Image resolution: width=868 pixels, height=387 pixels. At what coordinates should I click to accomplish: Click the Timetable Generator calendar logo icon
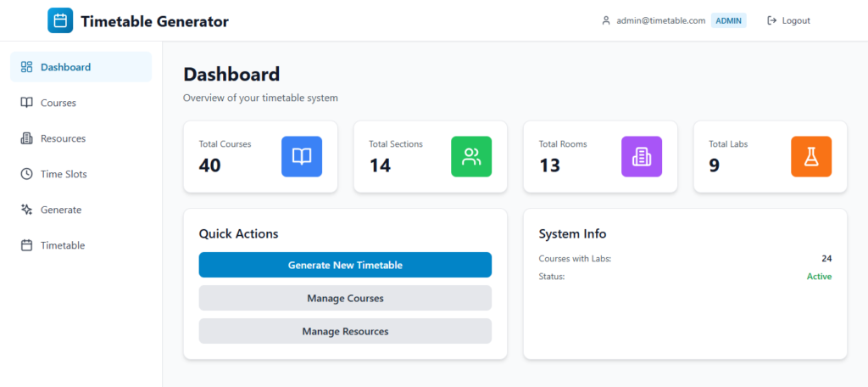60,21
